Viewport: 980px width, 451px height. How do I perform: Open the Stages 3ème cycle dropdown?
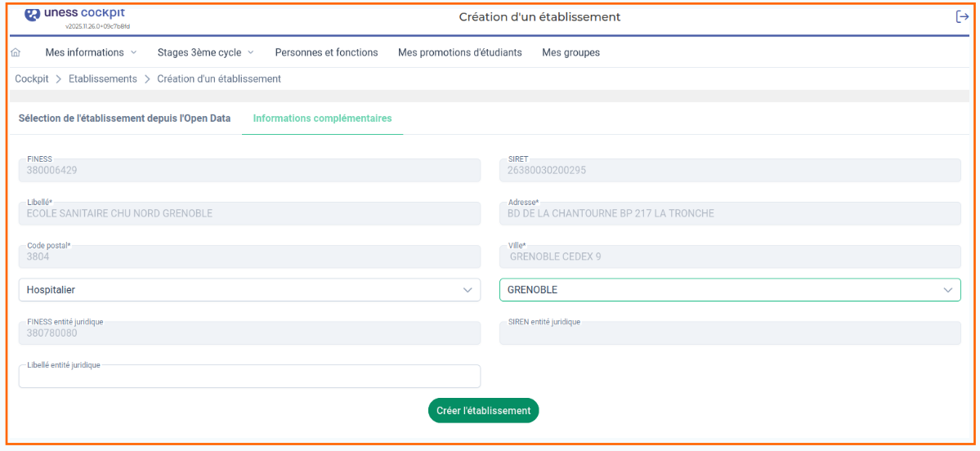click(205, 52)
